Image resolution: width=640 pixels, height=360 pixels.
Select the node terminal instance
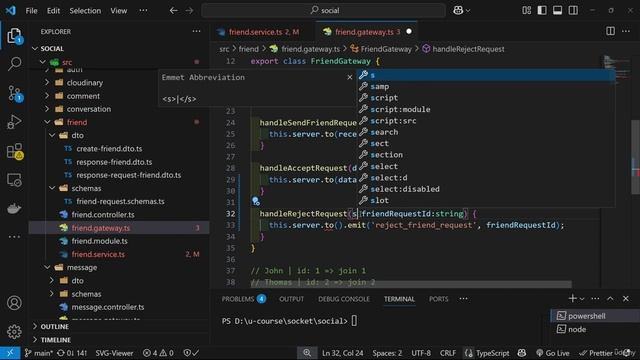click(595, 329)
